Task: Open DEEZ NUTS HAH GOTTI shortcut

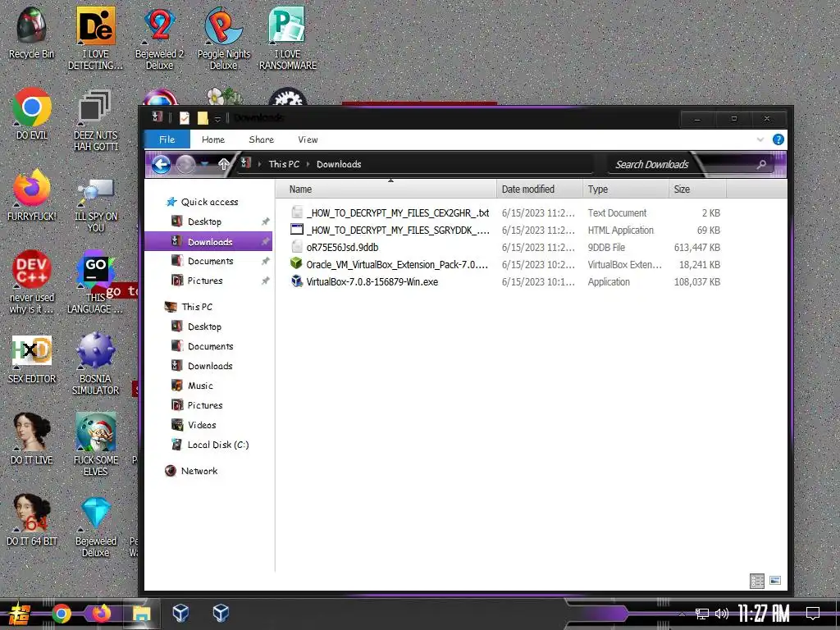Action: [x=95, y=120]
